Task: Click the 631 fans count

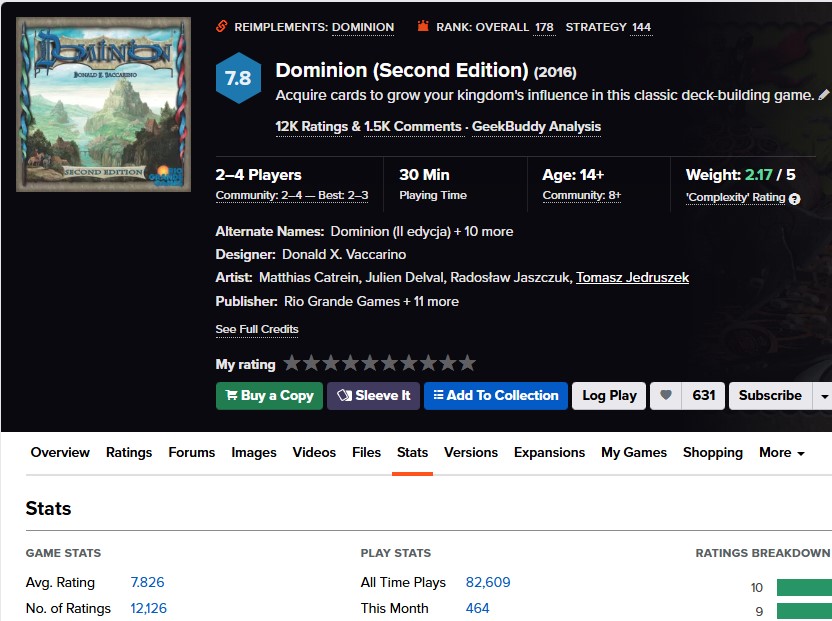Action: coord(704,396)
